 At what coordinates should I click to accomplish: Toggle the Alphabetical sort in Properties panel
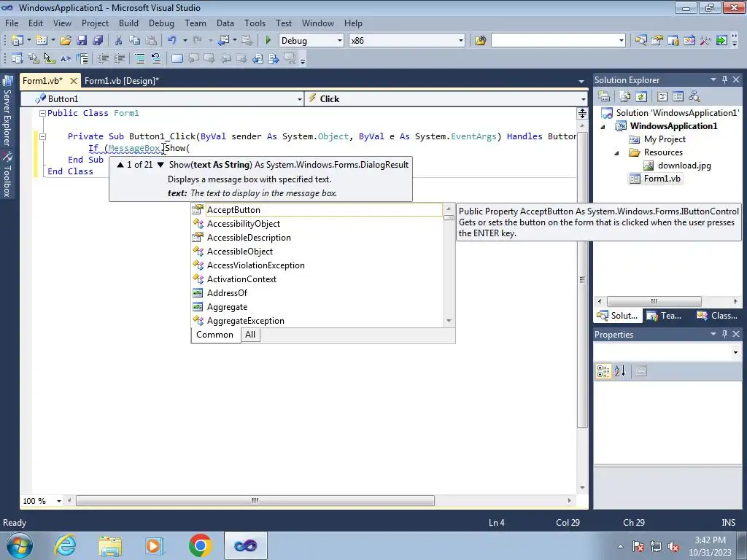pos(620,371)
